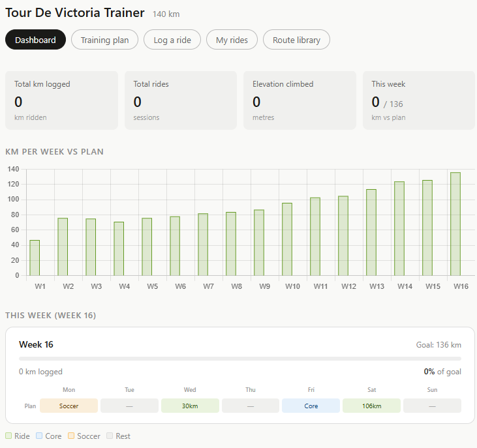Click the Goal: 136 km text
477x448 pixels.
click(x=439, y=345)
